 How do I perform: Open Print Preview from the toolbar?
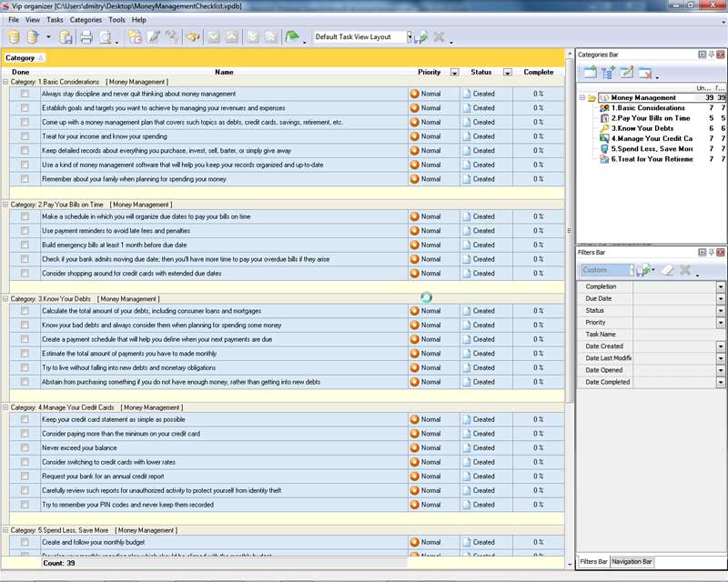click(x=106, y=37)
